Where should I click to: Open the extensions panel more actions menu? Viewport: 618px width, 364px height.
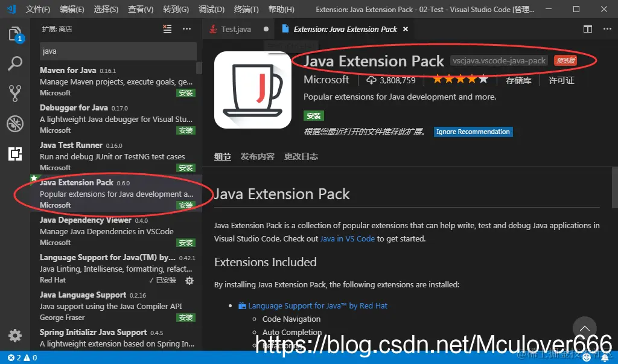(x=187, y=29)
